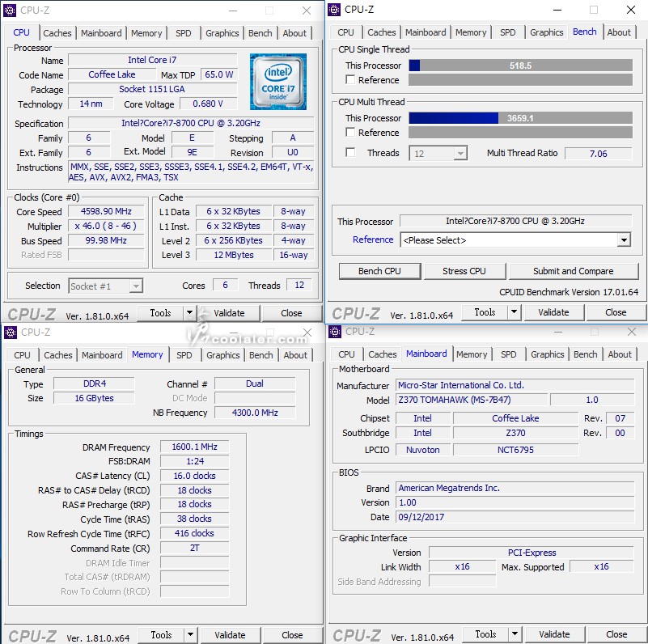Screen dimensions: 648x644
Task: Click the CAS# Latency value 16.0 clocks
Action: point(195,476)
